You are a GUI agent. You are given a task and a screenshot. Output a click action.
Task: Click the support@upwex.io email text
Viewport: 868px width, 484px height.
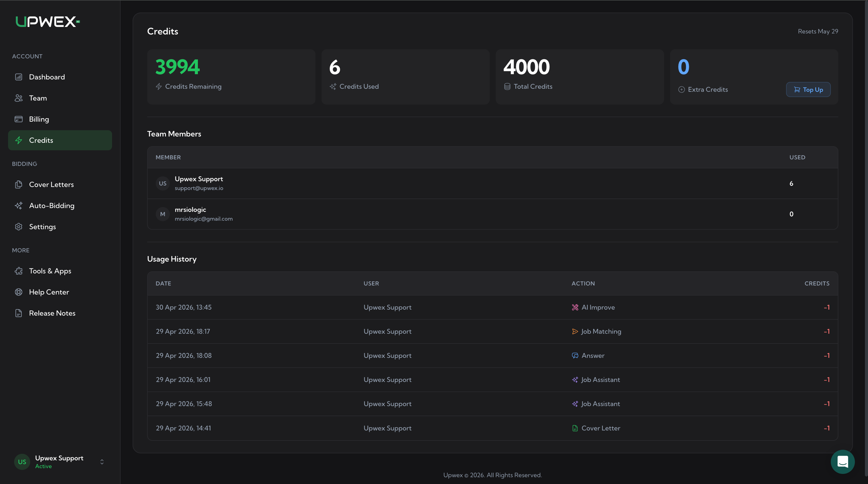[199, 188]
